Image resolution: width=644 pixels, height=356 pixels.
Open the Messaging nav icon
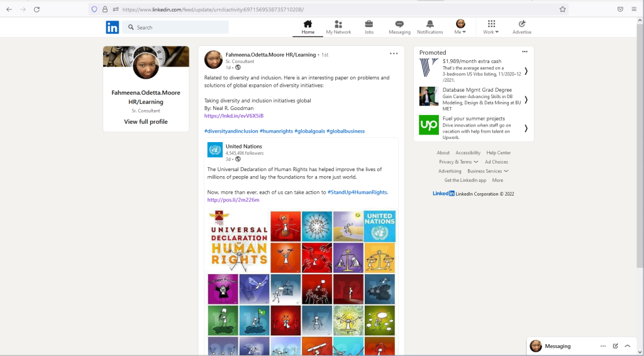point(399,24)
